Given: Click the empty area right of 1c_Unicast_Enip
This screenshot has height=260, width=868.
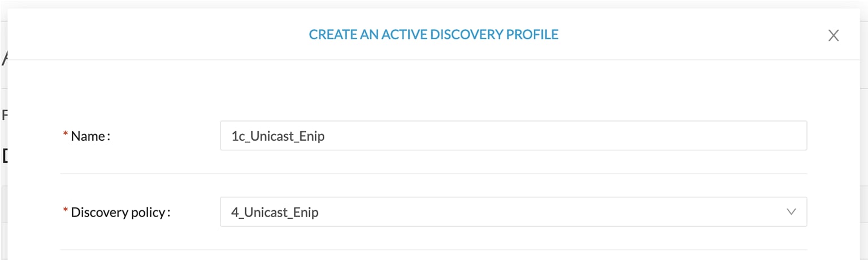Looking at the screenshot, I should [x=565, y=136].
